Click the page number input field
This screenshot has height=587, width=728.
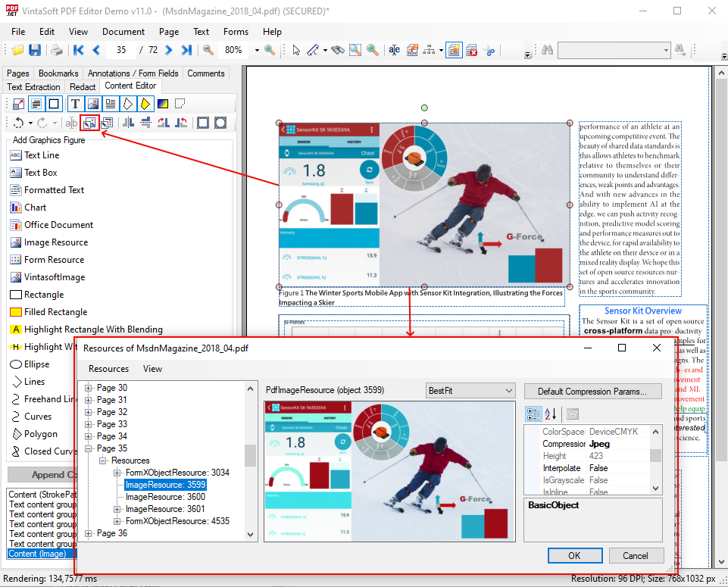coord(121,50)
